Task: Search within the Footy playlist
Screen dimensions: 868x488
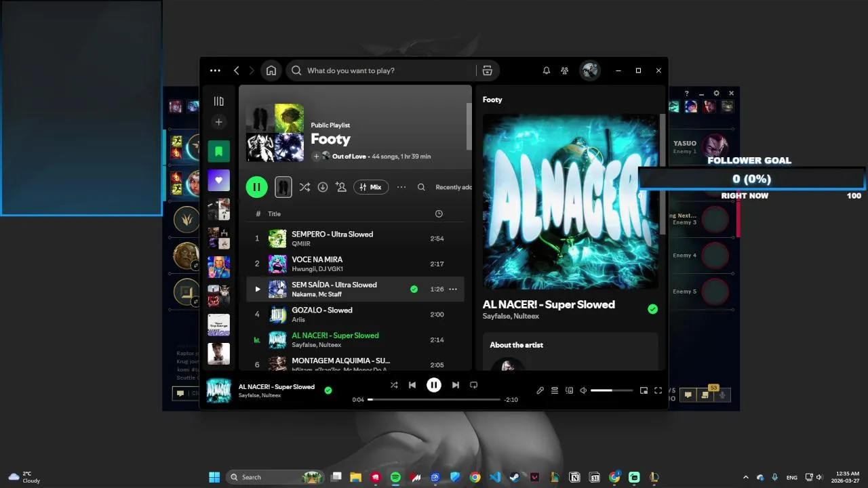Action: (421, 187)
